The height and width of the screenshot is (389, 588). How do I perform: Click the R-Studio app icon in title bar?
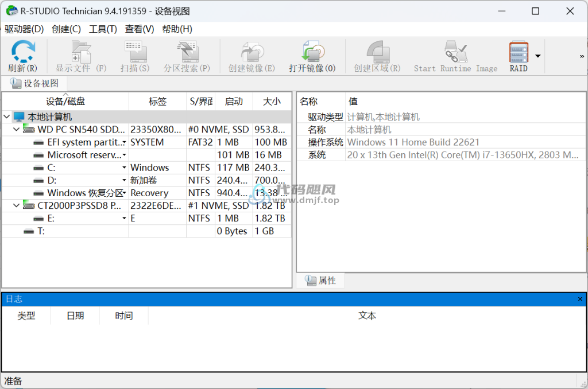coord(11,11)
